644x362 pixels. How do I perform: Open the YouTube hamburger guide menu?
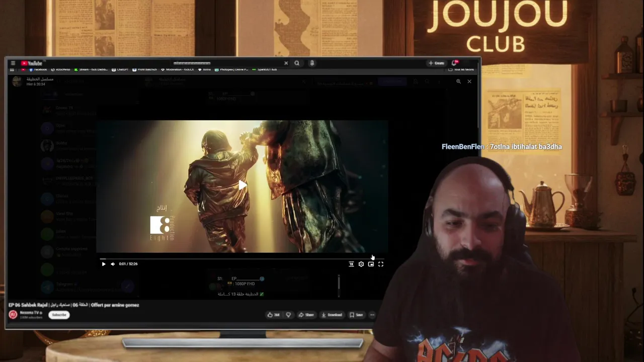click(x=13, y=63)
